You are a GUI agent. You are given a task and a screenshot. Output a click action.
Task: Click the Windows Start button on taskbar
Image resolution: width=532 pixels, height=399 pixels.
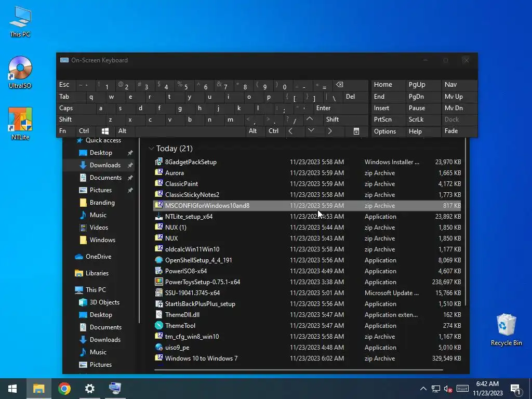pos(12,389)
